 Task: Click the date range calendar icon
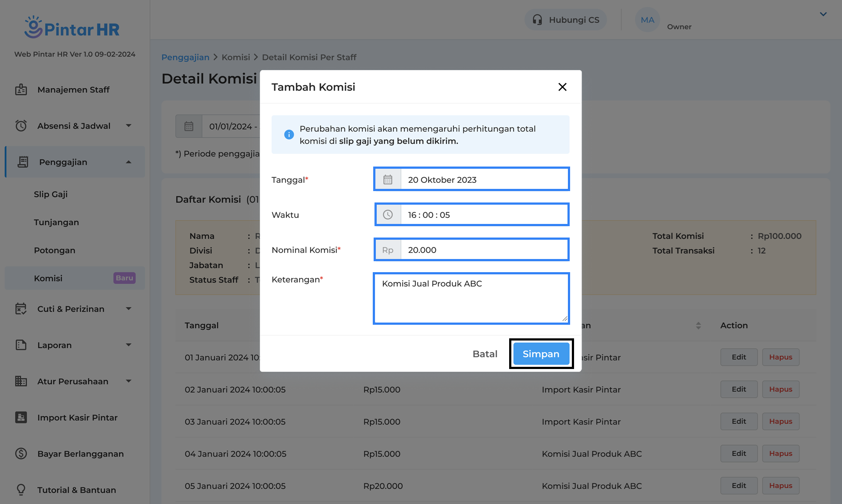point(189,127)
